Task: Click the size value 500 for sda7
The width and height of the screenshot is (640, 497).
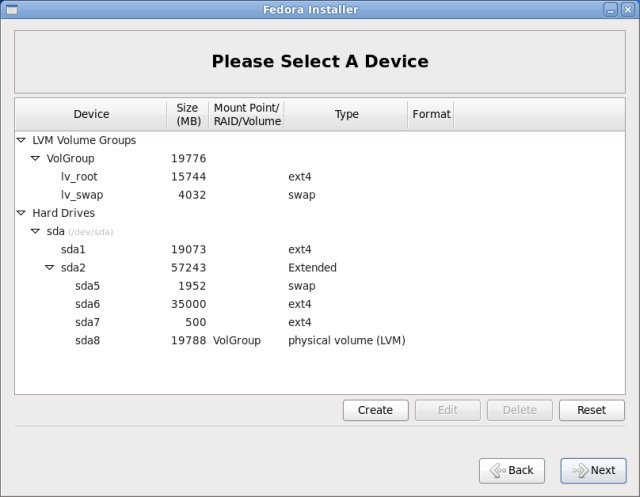Action: tap(196, 322)
